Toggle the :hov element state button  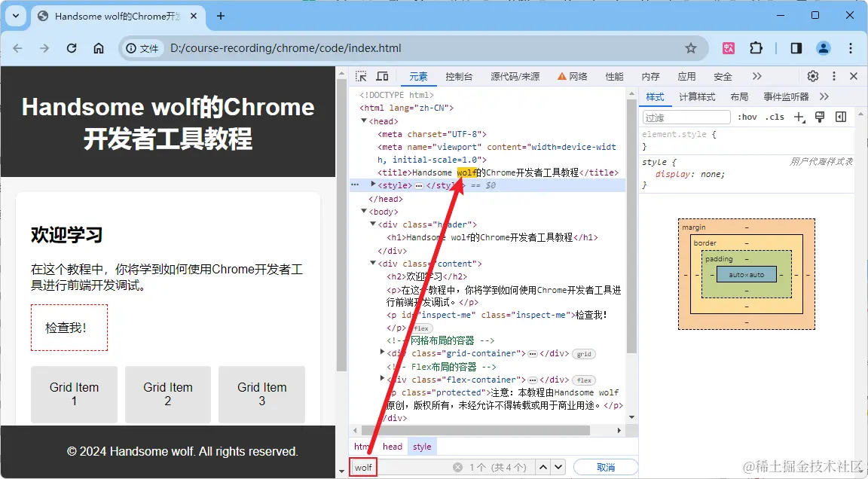pyautogui.click(x=747, y=117)
